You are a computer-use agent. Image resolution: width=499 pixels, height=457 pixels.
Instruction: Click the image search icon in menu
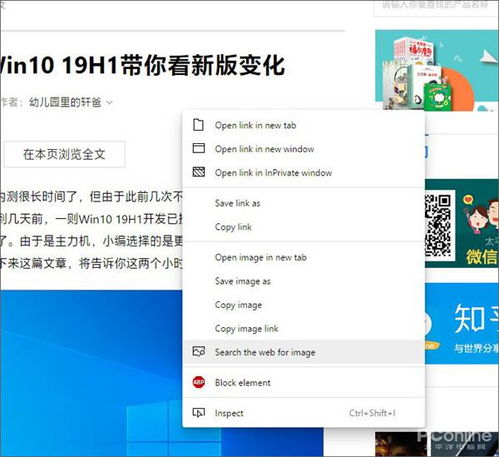point(199,351)
